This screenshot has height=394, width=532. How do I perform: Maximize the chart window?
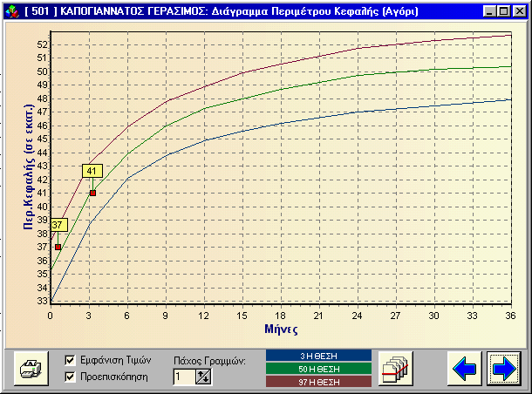coord(503,11)
